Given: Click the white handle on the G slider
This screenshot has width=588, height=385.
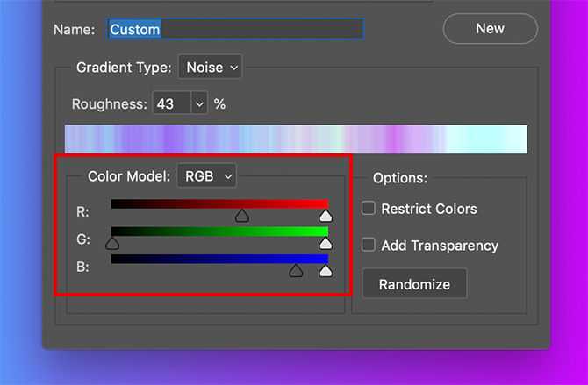Looking at the screenshot, I should point(326,243).
